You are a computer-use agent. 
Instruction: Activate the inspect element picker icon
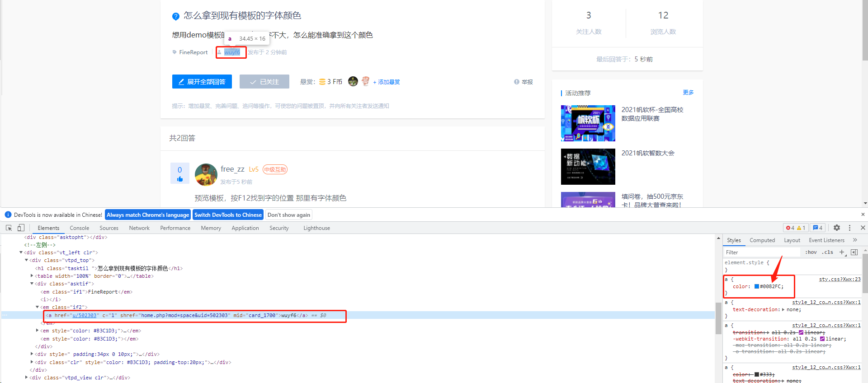click(9, 228)
